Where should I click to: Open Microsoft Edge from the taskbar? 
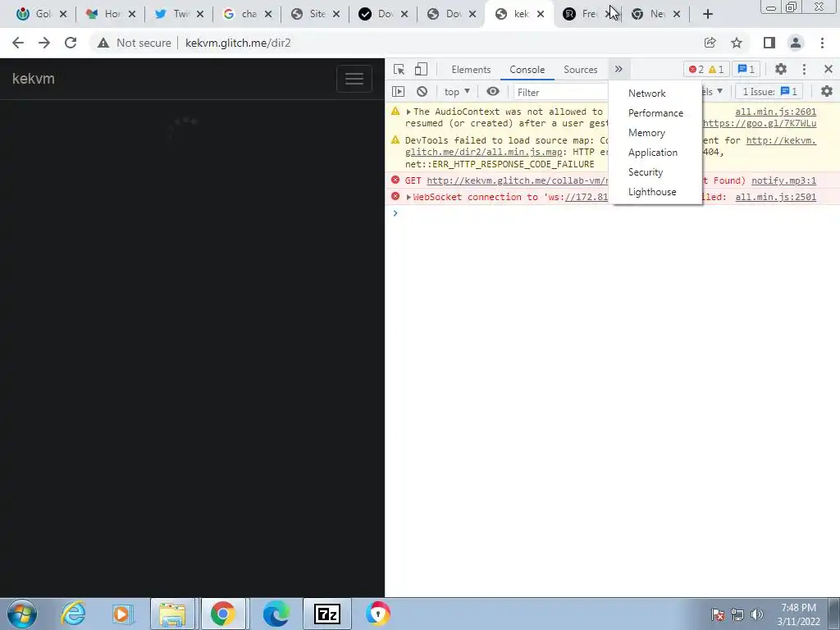pos(276,614)
